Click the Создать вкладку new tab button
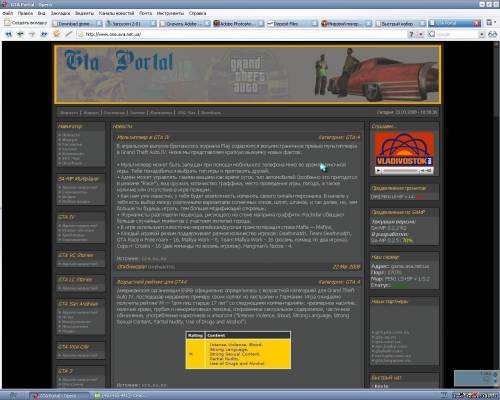Image resolution: width=500 pixels, height=400 pixels. coord(26,23)
